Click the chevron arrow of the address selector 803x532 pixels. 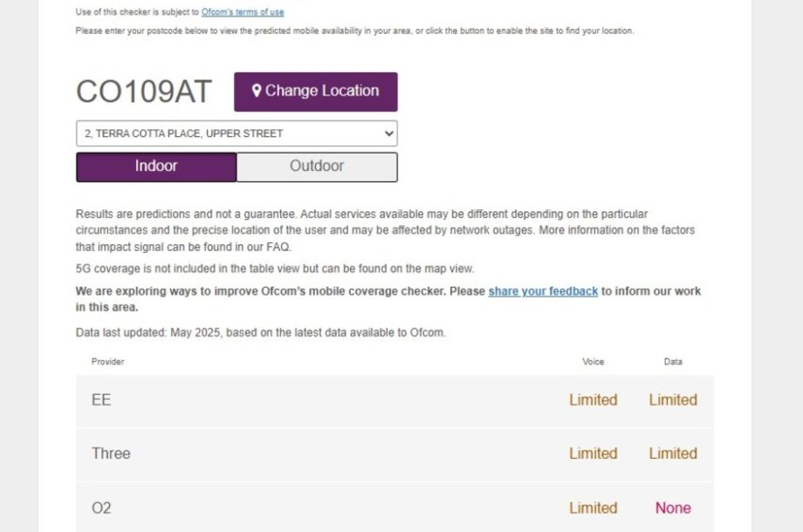coord(388,133)
